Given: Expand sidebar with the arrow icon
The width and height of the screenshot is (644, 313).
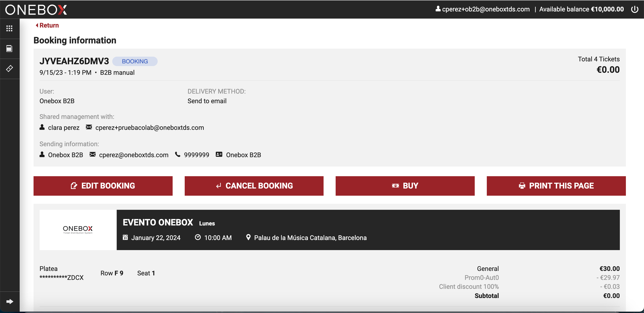Looking at the screenshot, I should pos(9,302).
